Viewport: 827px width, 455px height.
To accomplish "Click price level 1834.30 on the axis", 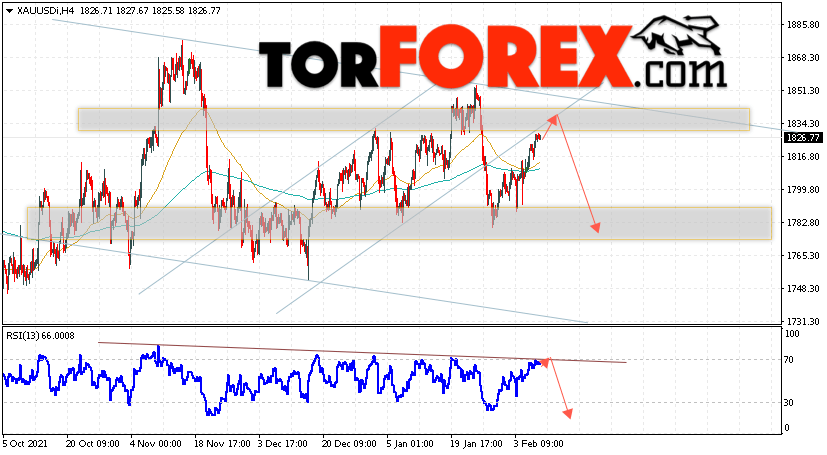I will [x=803, y=123].
